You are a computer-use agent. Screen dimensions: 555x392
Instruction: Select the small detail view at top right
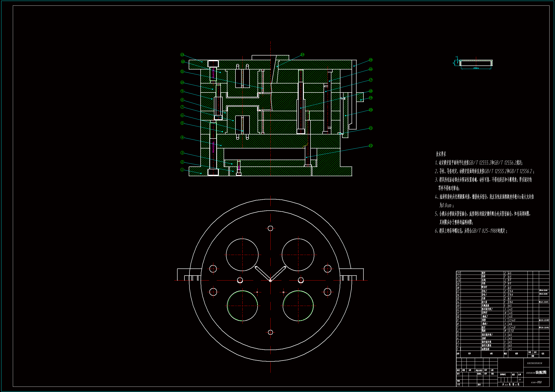point(476,63)
